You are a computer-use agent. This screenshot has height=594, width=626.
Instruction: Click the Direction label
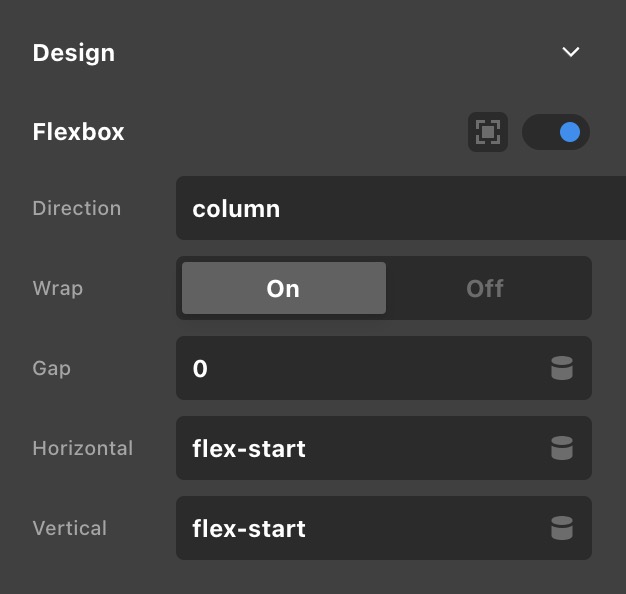click(77, 208)
